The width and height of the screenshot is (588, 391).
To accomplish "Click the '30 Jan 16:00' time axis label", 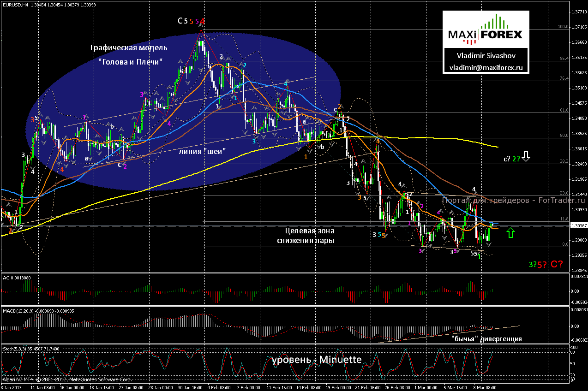I will [190, 388].
